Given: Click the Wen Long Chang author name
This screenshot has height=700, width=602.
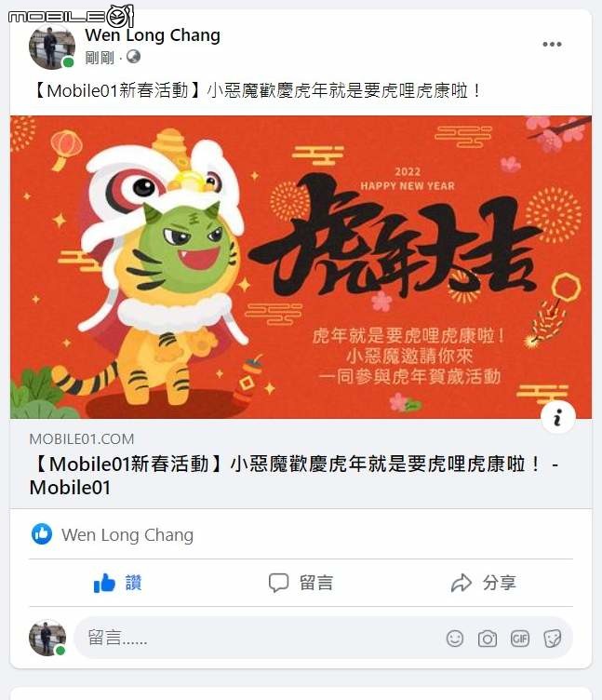Looking at the screenshot, I should point(153,34).
